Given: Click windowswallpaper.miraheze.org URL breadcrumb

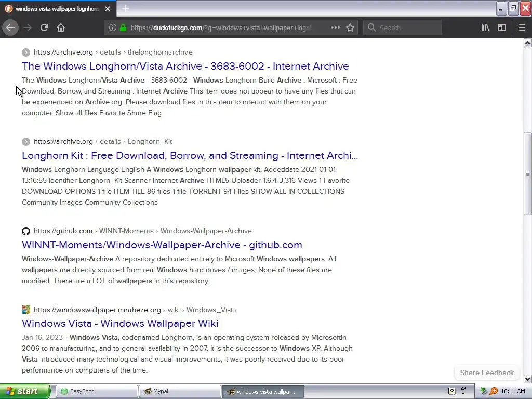Looking at the screenshot, I should (135, 310).
